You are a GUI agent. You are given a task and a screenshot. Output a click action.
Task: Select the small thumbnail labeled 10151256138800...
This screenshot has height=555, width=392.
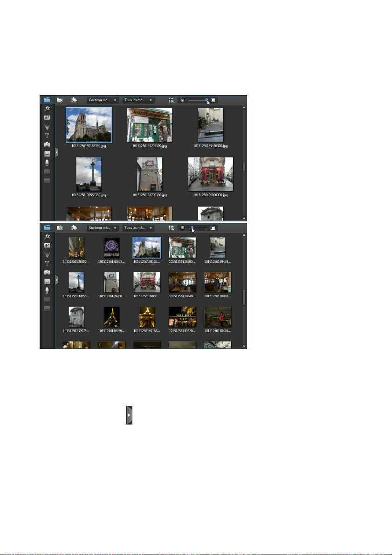(76, 247)
